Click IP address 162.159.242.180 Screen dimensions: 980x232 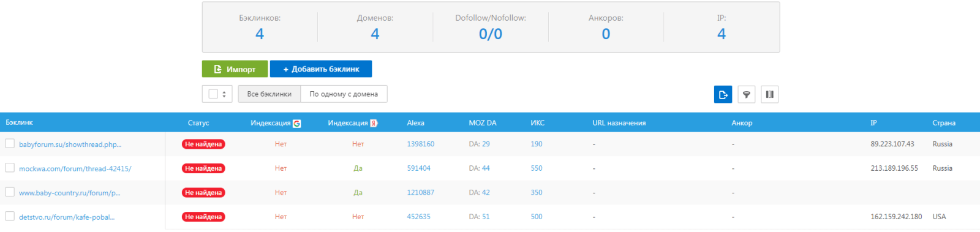pyautogui.click(x=896, y=217)
